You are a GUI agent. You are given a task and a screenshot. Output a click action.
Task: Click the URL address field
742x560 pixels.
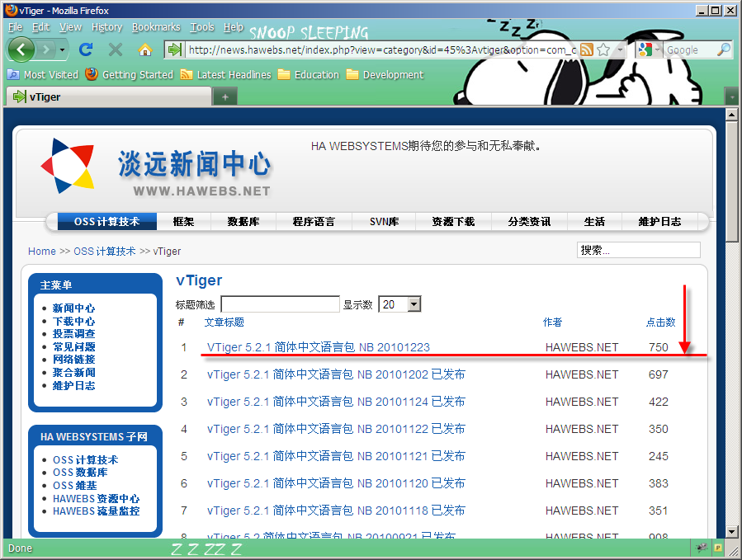[381, 49]
